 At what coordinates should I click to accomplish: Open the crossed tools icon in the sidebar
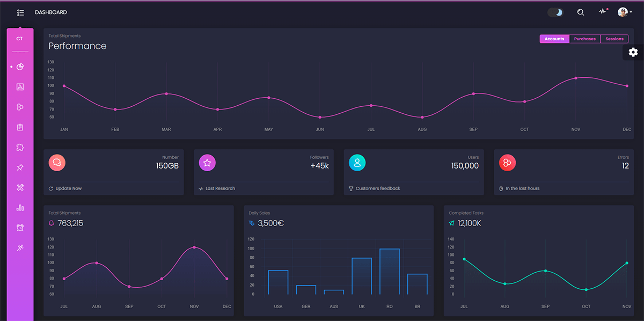pos(20,187)
